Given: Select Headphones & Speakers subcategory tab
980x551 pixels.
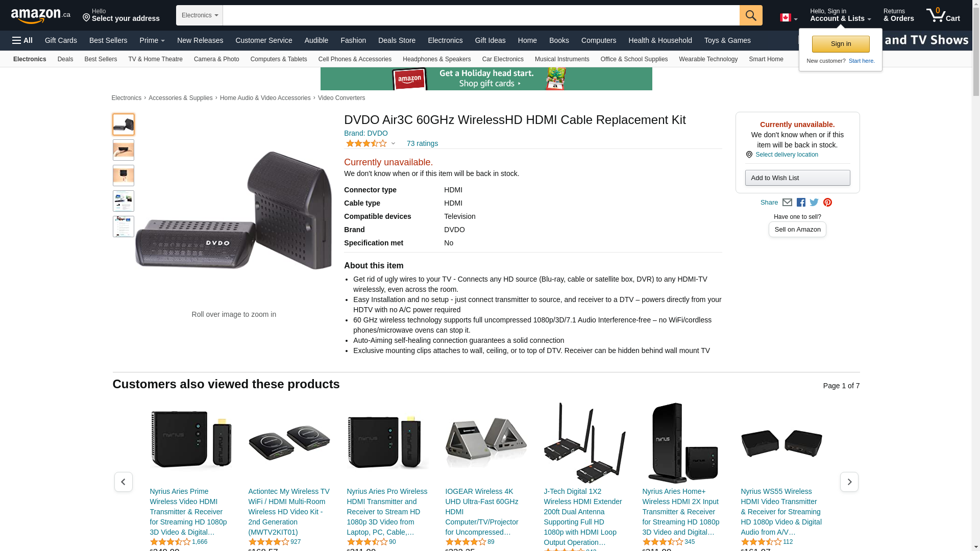Looking at the screenshot, I should click(437, 59).
